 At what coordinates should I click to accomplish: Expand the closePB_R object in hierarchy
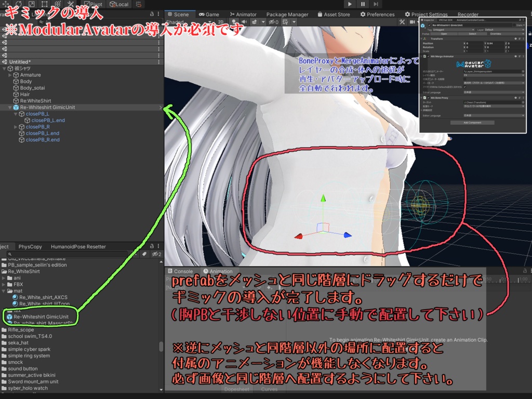(16, 126)
